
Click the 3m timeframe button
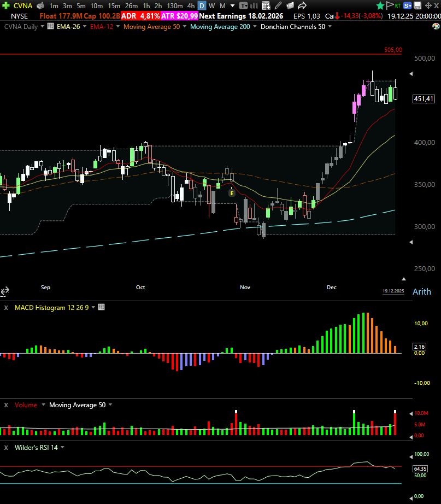[x=67, y=6]
